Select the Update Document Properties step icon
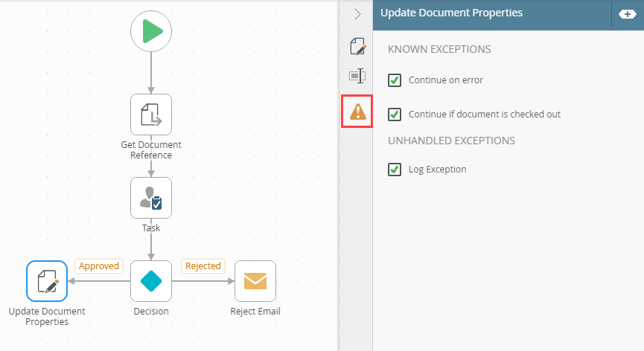This screenshot has height=351, width=644. [47, 281]
